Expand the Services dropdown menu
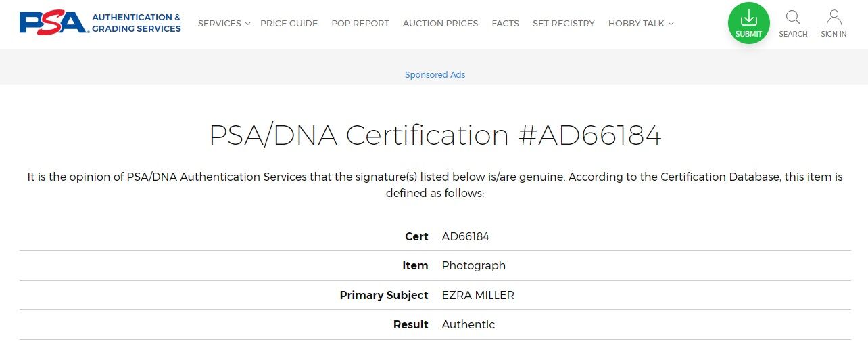The height and width of the screenshot is (354, 868). (x=224, y=23)
